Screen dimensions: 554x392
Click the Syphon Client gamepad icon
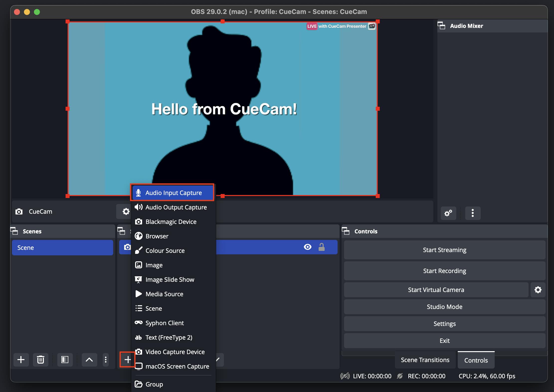click(138, 322)
